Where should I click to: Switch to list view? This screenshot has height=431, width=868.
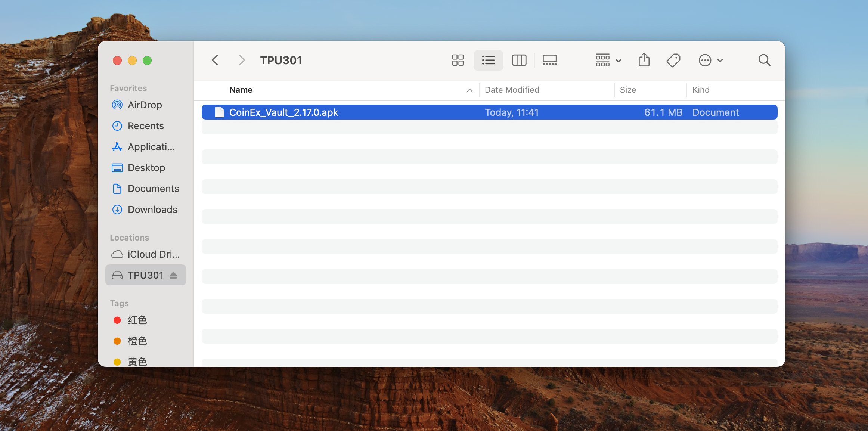pos(488,60)
